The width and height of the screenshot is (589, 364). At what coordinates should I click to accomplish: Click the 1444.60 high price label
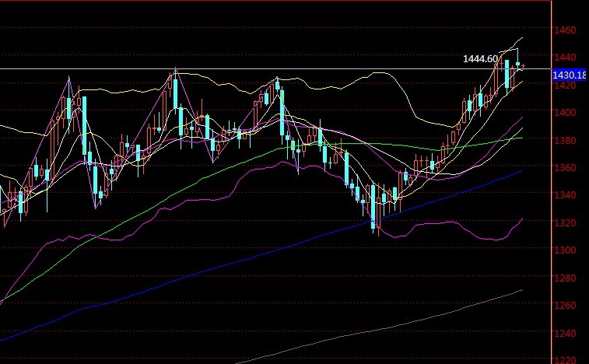[480, 59]
